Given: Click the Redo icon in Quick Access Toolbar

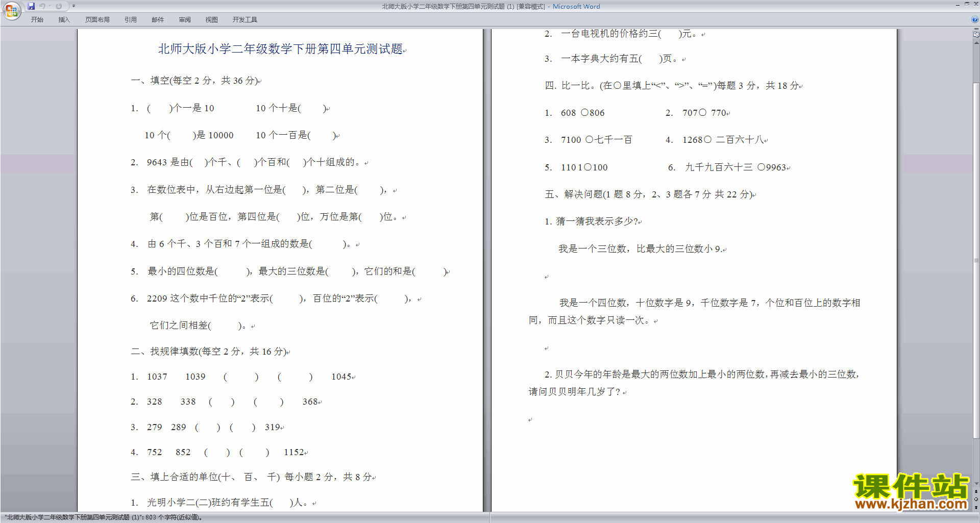Looking at the screenshot, I should pyautogui.click(x=59, y=6).
